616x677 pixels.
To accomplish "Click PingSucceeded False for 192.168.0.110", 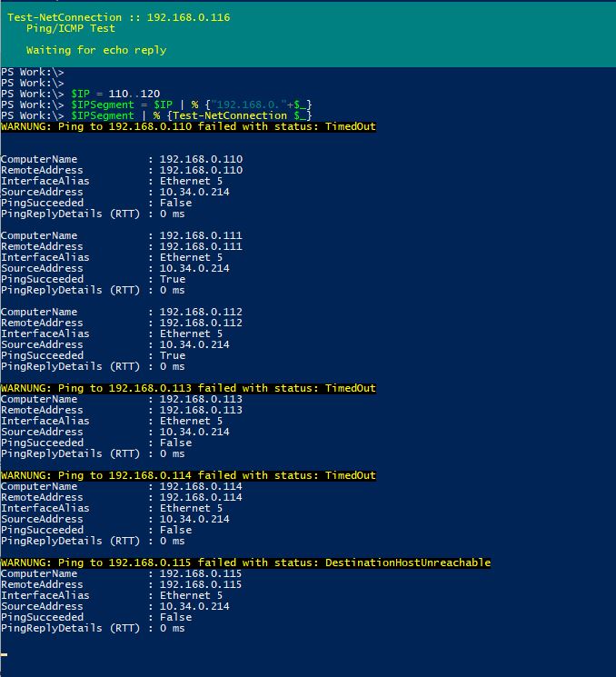I will [x=175, y=203].
